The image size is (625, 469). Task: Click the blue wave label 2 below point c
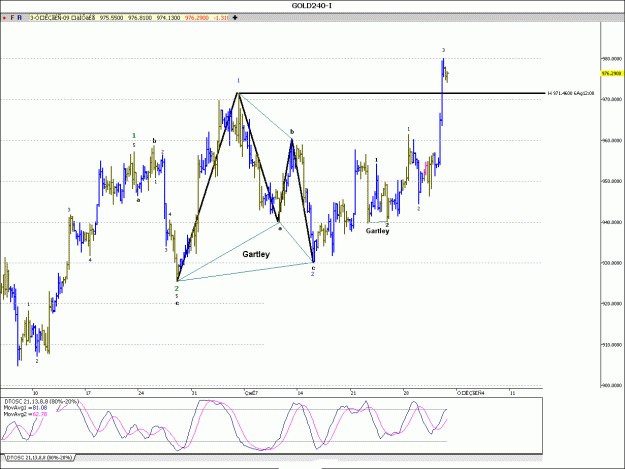[x=312, y=274]
